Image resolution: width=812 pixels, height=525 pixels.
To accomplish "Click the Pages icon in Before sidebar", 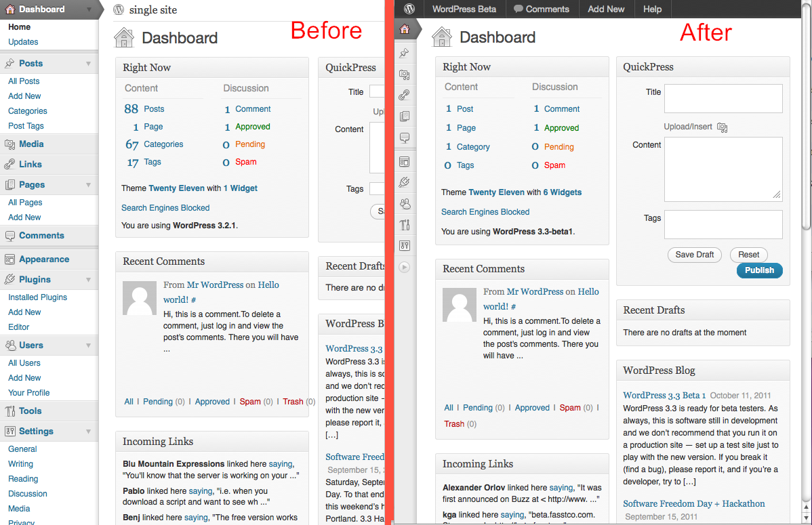I will pyautogui.click(x=10, y=184).
